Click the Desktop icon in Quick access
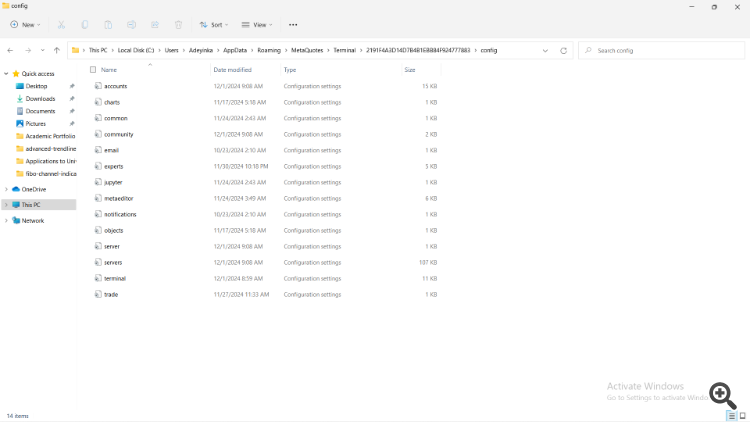The height and width of the screenshot is (422, 750). (x=20, y=86)
